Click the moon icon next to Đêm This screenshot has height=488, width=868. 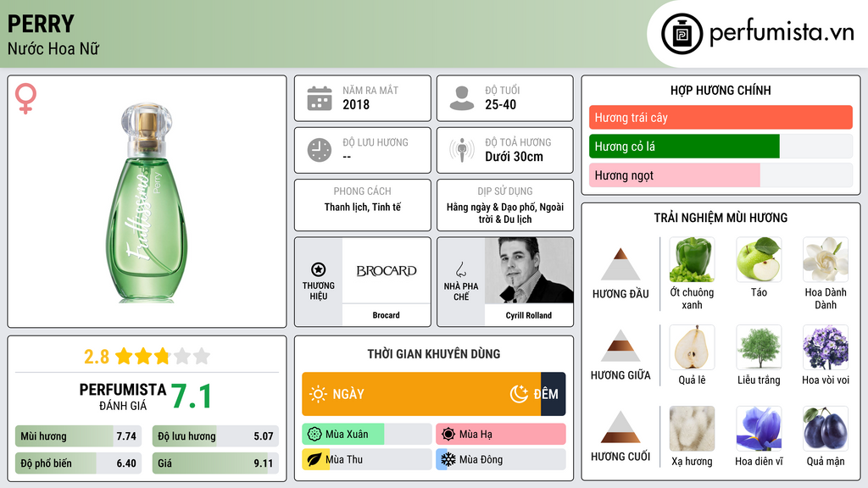519,394
